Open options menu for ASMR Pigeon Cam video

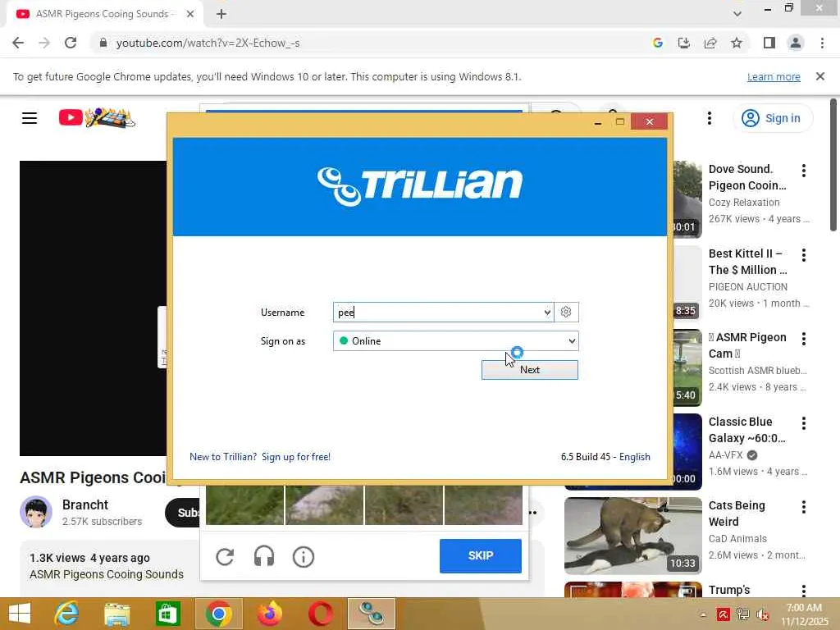[803, 339]
